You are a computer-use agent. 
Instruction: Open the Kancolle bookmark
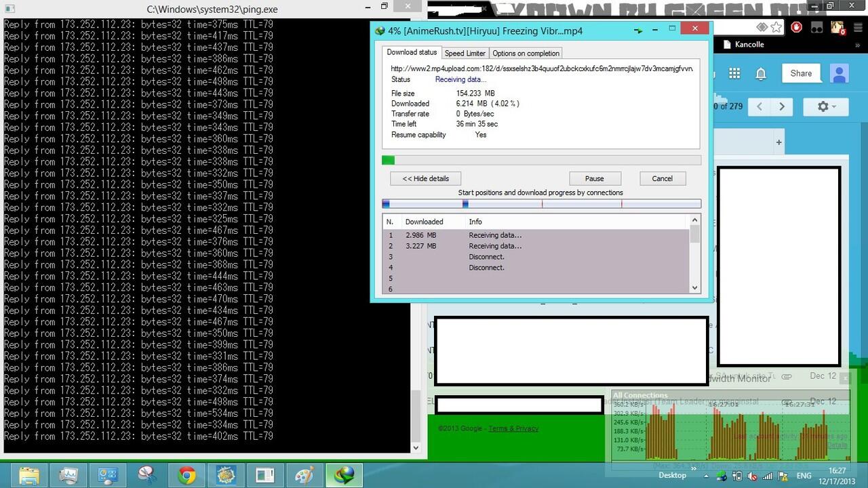pyautogui.click(x=743, y=45)
